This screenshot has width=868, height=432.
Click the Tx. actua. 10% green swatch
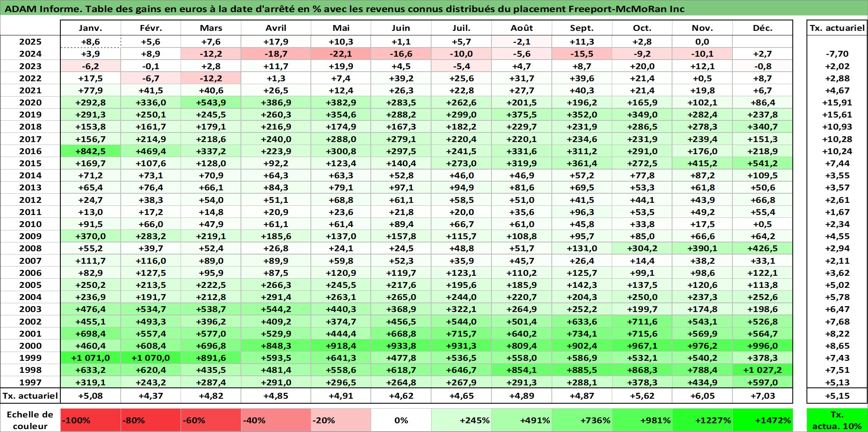tap(837, 420)
